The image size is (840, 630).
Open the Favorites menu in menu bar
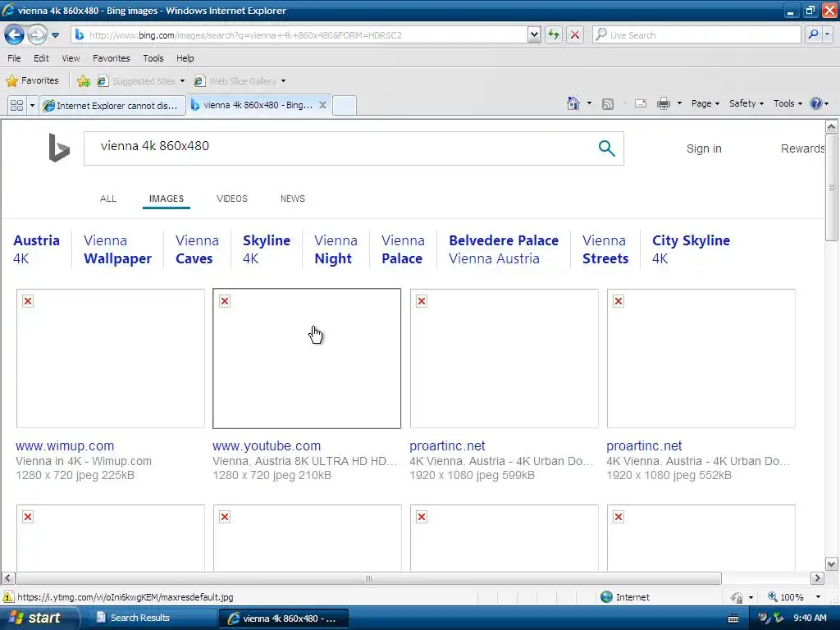pos(112,58)
